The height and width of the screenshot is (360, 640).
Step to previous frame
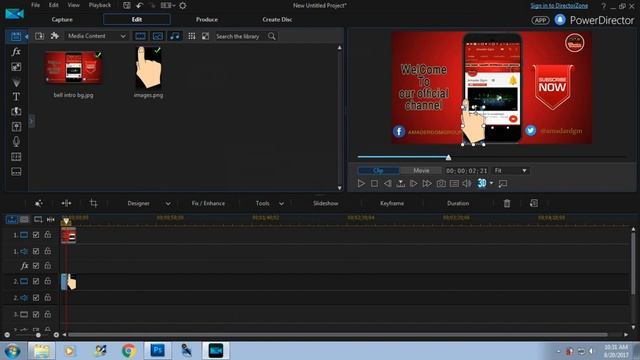(387, 184)
